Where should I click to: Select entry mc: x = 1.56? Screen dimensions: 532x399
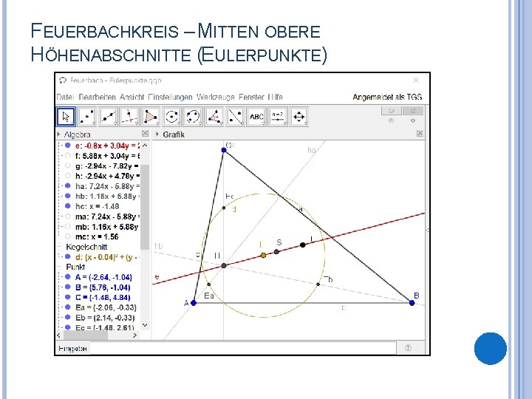pyautogui.click(x=97, y=236)
